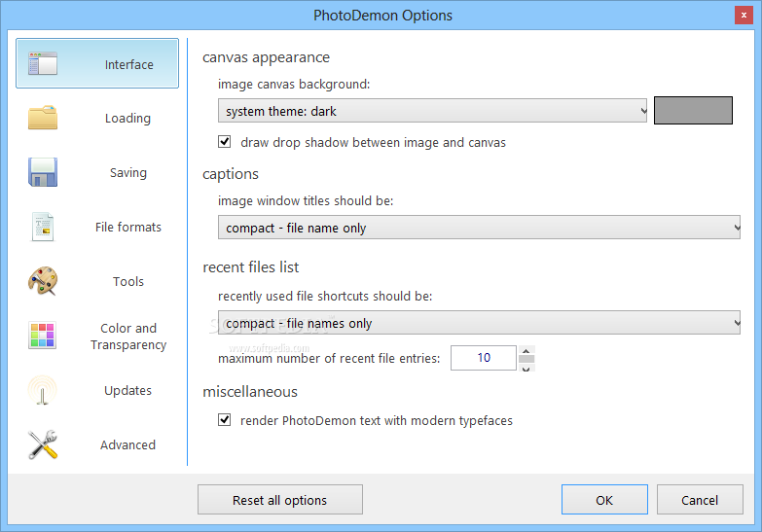Click the gray canvas background color swatch
Viewport: 762px width, 532px height.
[x=693, y=110]
